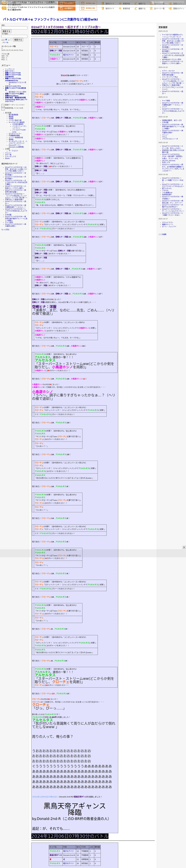The image size is (186, 868).
Task: Open バトロイ駄弁り板 link
Action: (x=15, y=120)
